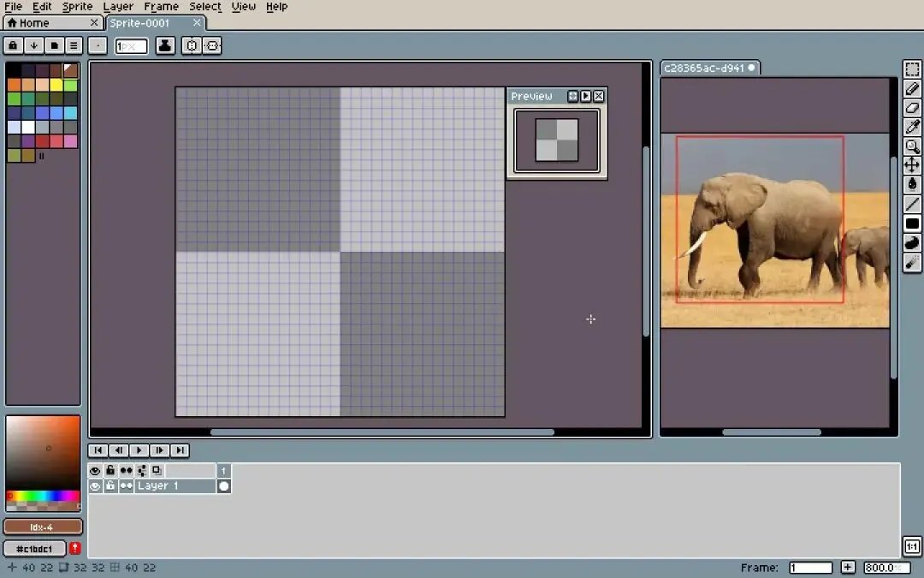This screenshot has height=578, width=924.
Task: Toggle horizontal symmetry mode
Action: click(x=192, y=45)
